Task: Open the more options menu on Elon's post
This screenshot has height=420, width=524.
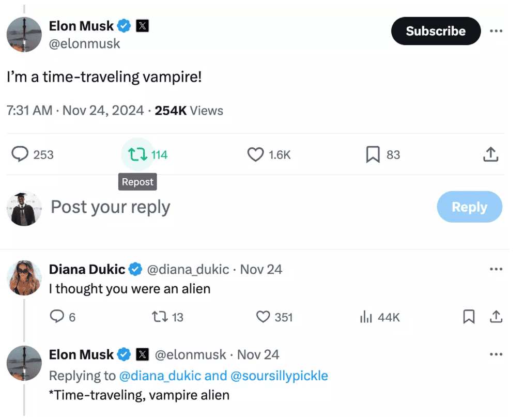Action: point(496,30)
